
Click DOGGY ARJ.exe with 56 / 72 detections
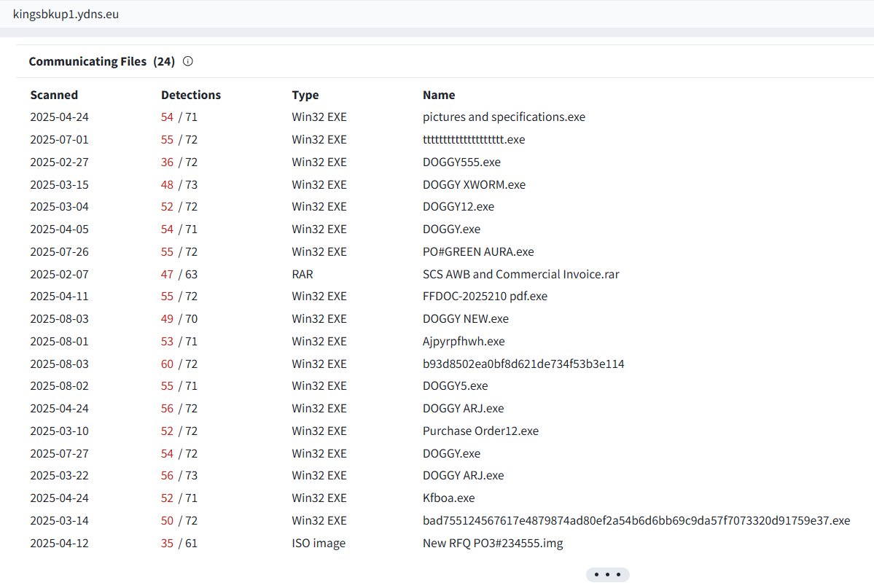tap(463, 409)
